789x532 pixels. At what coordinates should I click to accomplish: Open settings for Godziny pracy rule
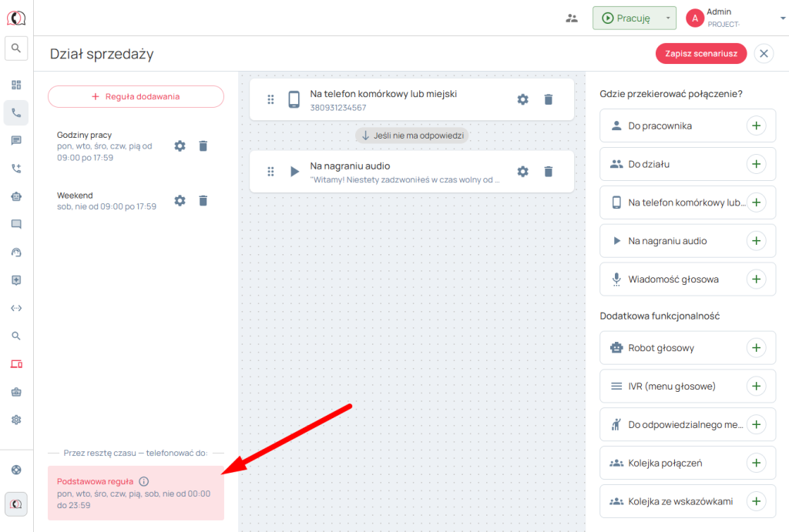point(180,146)
